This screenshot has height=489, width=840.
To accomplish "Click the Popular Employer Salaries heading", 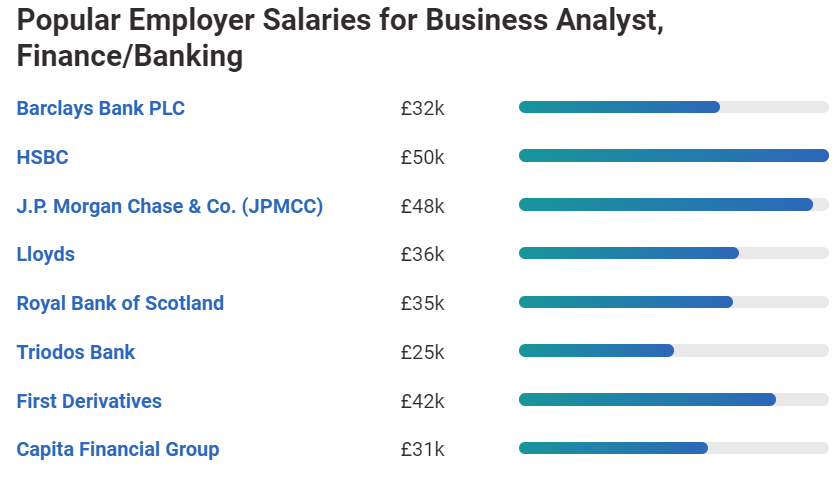I will [340, 39].
